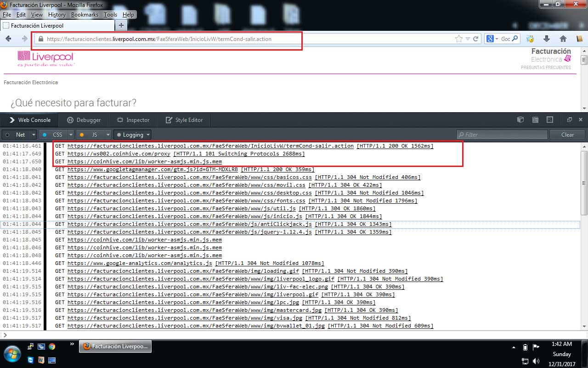Open the Edit menu
The image size is (588, 368).
(x=21, y=15)
